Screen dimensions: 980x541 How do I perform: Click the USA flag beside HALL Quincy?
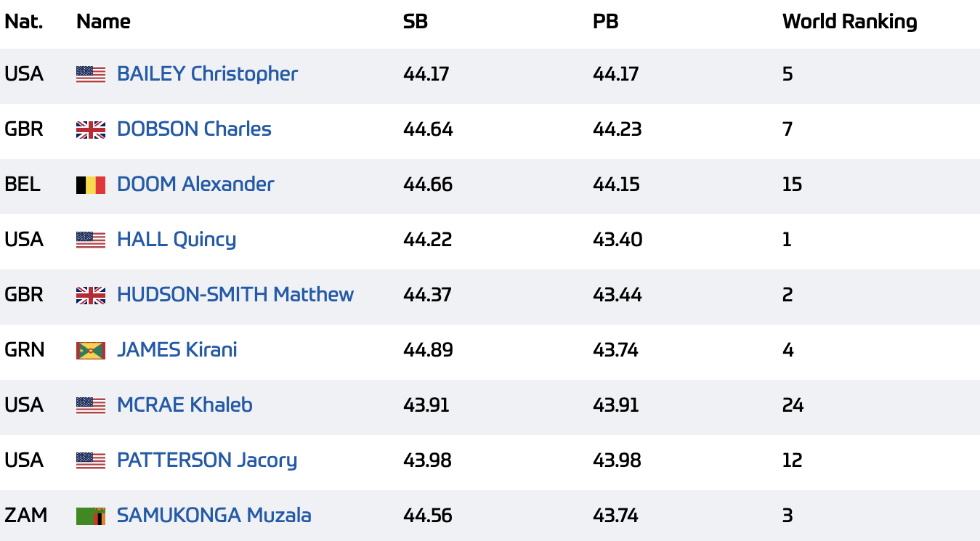(91, 240)
